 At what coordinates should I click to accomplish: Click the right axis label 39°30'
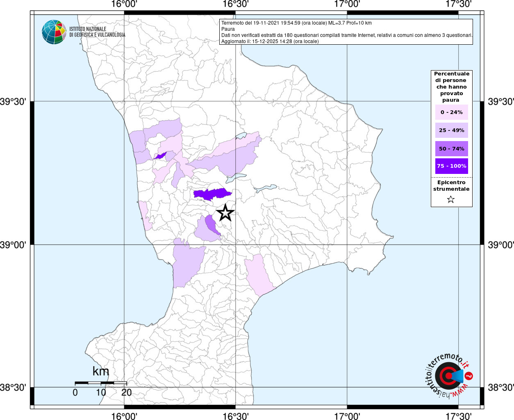point(500,101)
